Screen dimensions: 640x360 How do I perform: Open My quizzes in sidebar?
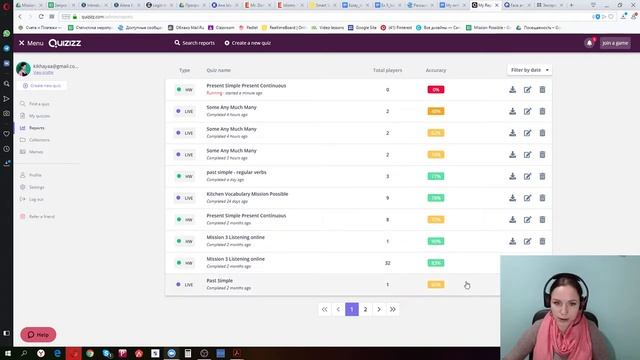(35, 116)
